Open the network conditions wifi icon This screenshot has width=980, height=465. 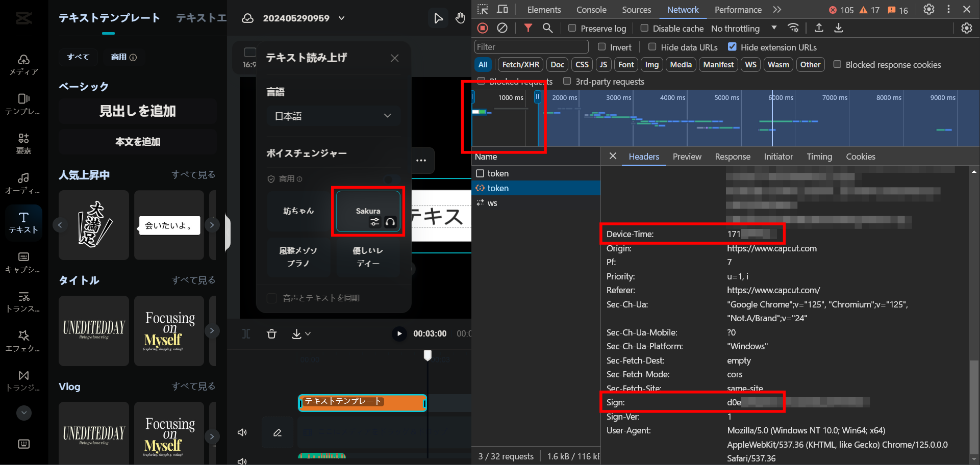coord(793,28)
